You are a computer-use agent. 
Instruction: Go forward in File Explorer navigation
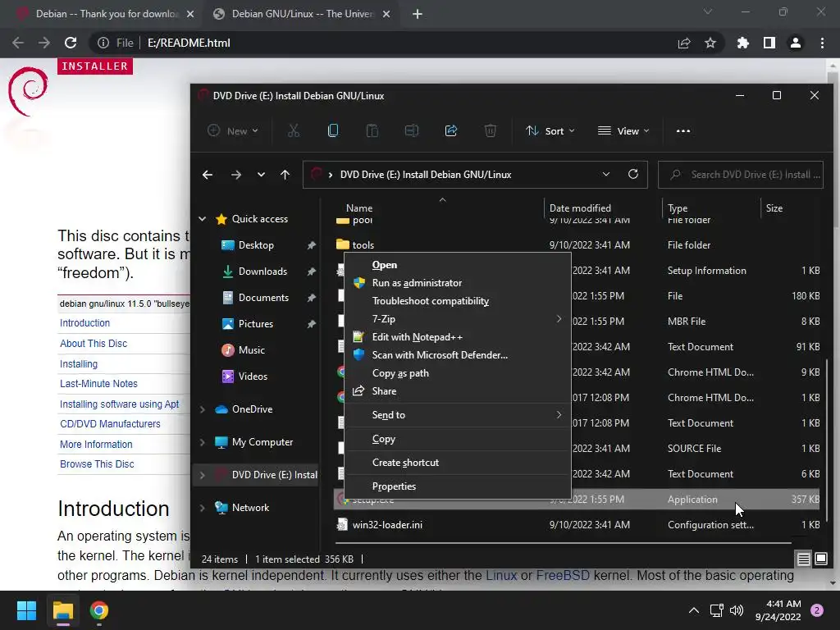235,175
